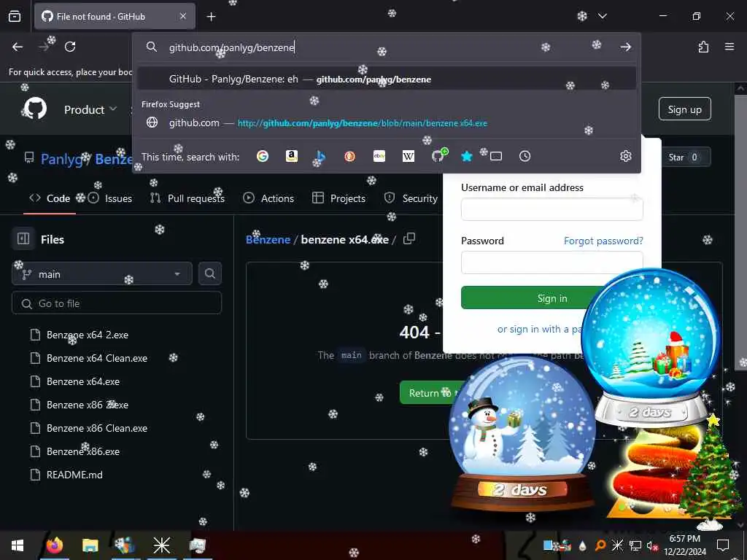Open Benzene x64.exe file
Viewport: 747px width, 560px height.
[83, 381]
